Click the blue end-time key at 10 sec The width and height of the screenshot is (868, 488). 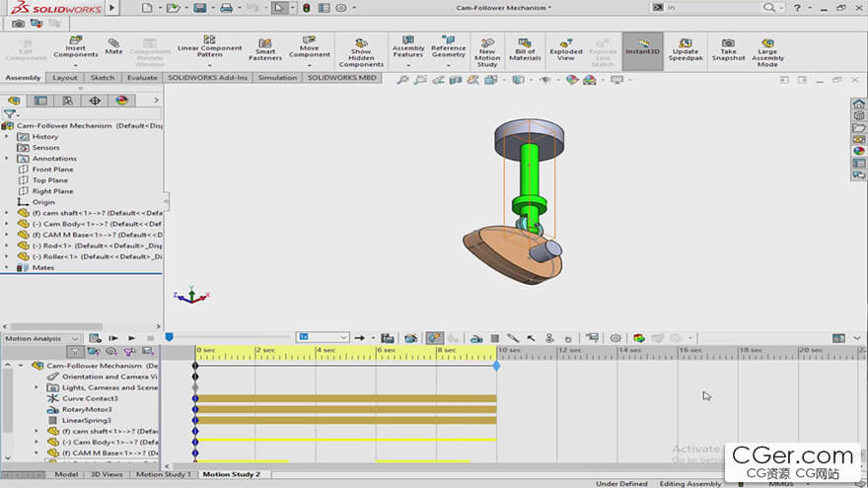(x=496, y=366)
